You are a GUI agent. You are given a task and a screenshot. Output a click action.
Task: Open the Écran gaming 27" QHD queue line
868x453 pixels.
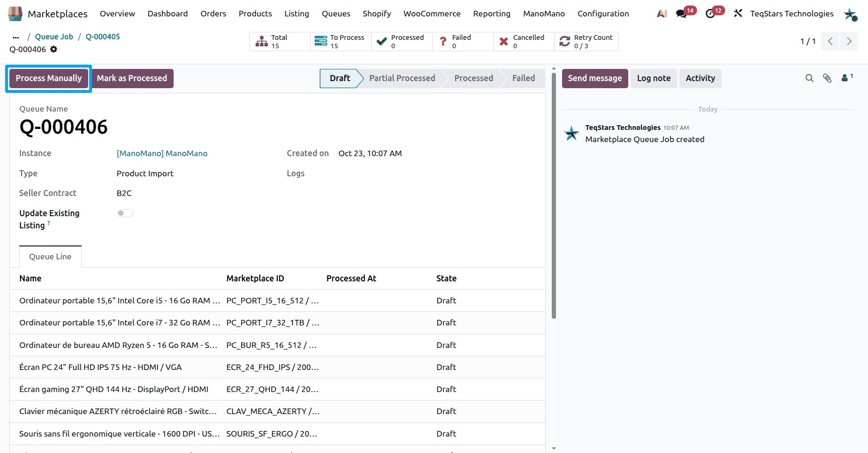coord(277,389)
